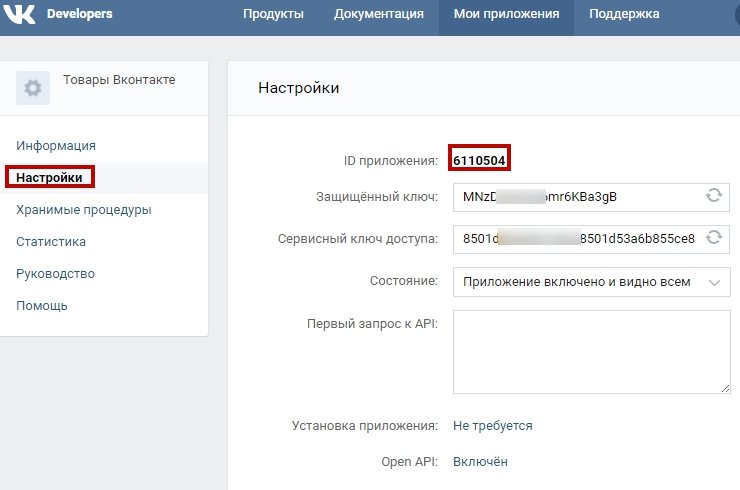Click the app gear icon placeholder
740x490 pixels.
click(33, 88)
